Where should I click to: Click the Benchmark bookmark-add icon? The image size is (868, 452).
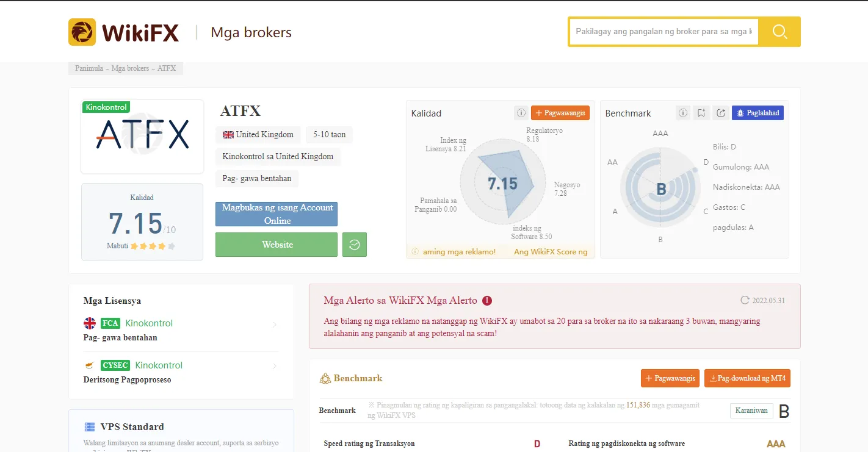[x=702, y=113]
